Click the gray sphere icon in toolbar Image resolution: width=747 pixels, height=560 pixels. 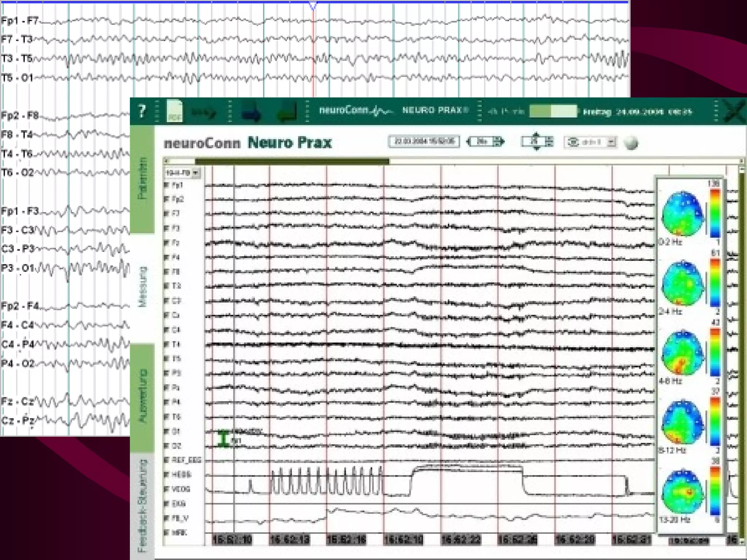coord(631,143)
